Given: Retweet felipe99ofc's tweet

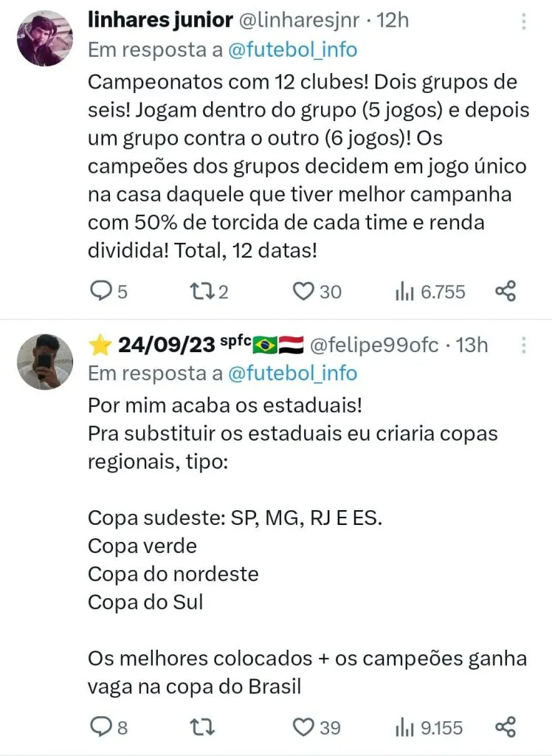Looking at the screenshot, I should (x=203, y=728).
